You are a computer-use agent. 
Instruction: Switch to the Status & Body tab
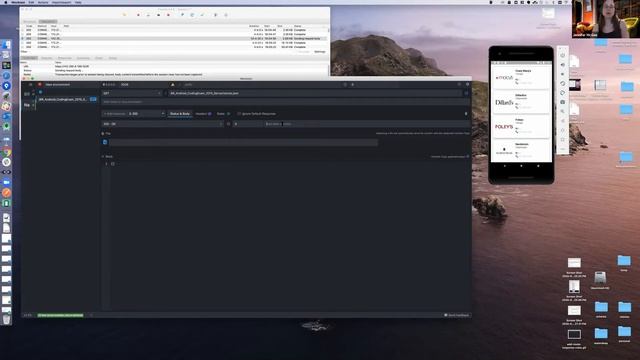click(x=180, y=114)
